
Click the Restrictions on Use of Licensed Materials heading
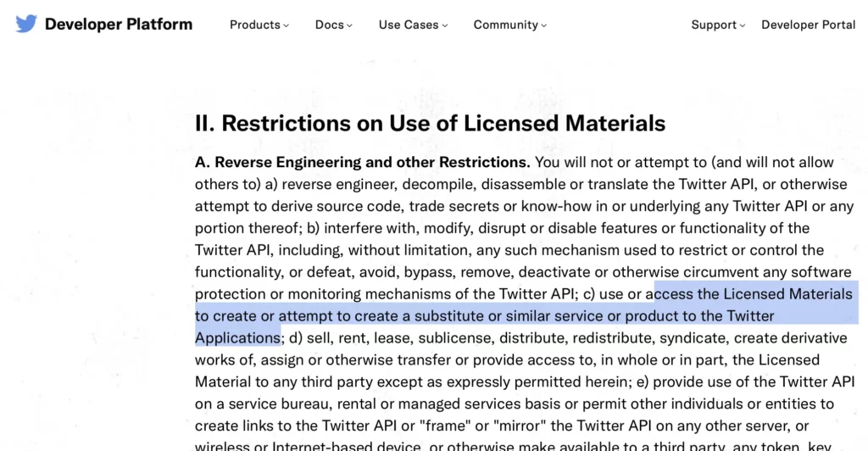(430, 123)
